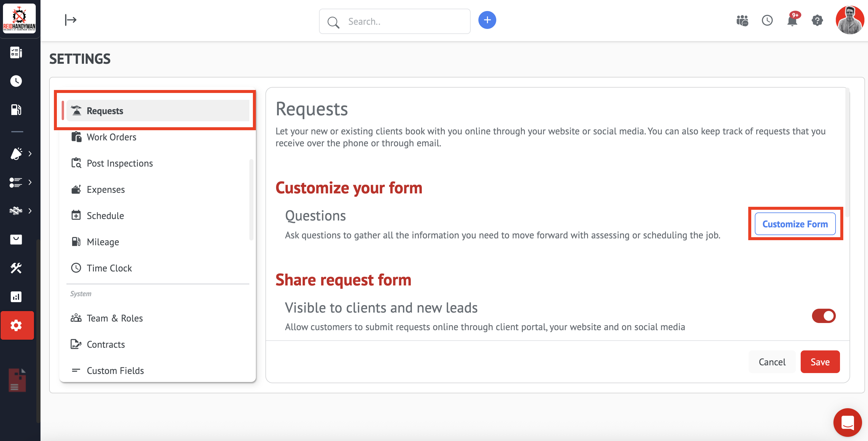Open Team & Roles settings
The width and height of the screenshot is (868, 441).
pyautogui.click(x=115, y=318)
